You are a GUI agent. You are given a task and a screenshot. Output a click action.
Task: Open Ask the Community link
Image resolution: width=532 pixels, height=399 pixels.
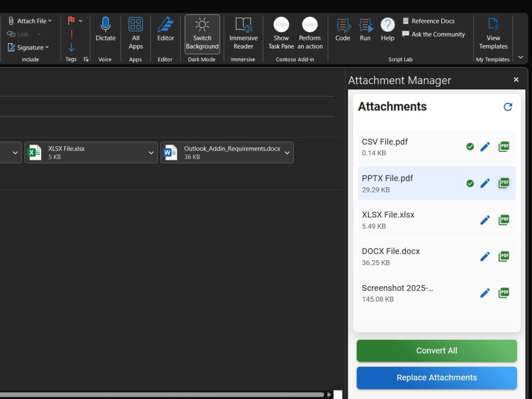point(433,34)
